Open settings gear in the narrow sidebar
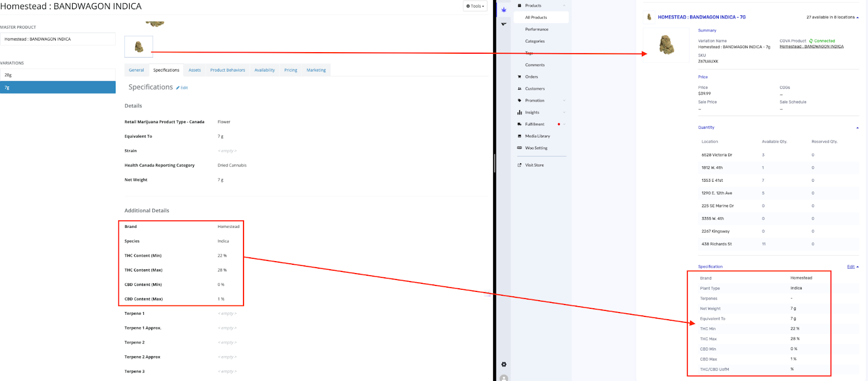Viewport: 868px width, 381px height. pos(503,364)
